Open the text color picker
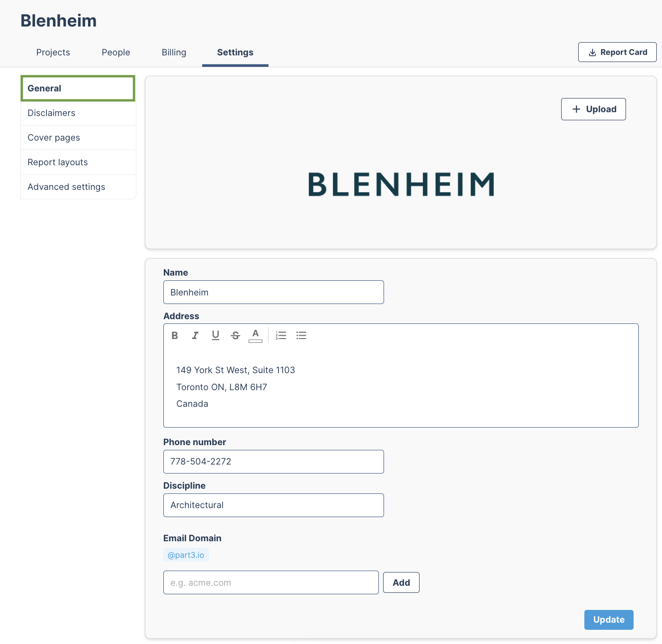The width and height of the screenshot is (662, 644). (255, 335)
